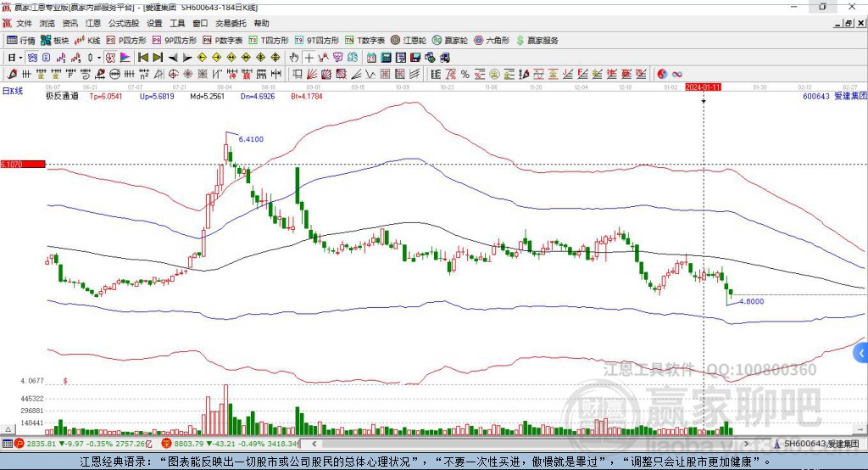Expand the candlestick style dropdown arrow

pos(99,58)
